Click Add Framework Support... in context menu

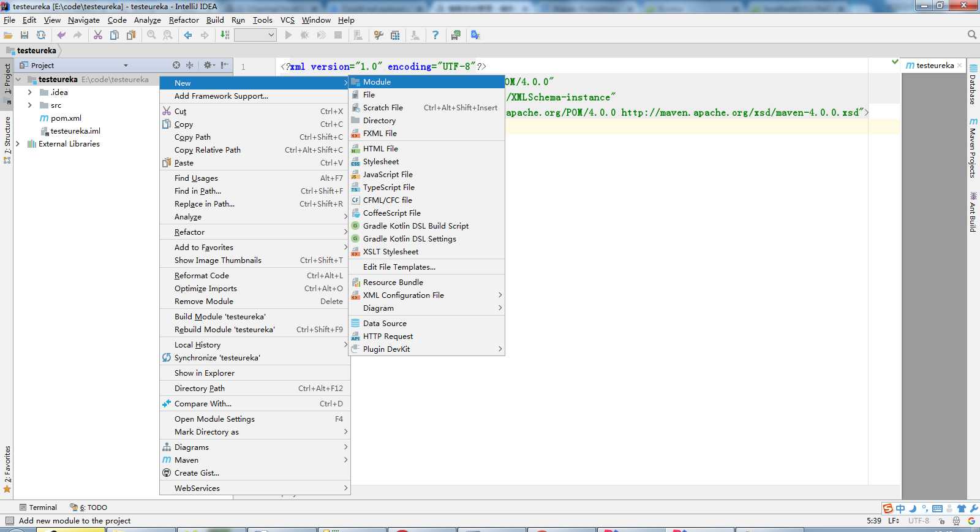pos(254,96)
